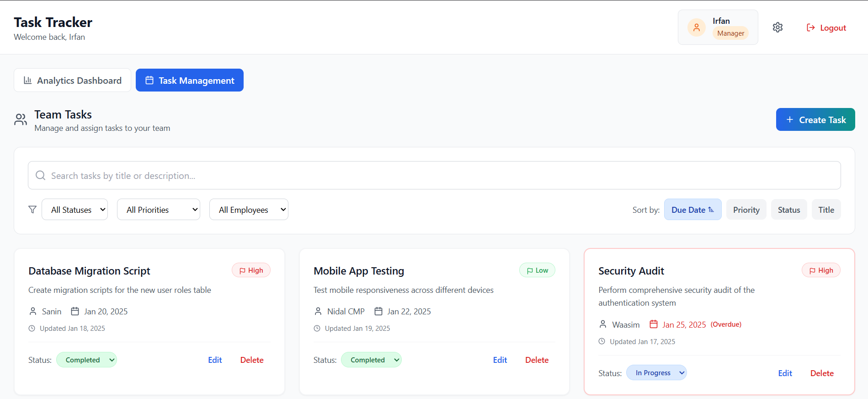Viewport: 868px width, 399px height.
Task: Click the flag icon on Mobile App Testing Low badge
Action: click(x=530, y=271)
